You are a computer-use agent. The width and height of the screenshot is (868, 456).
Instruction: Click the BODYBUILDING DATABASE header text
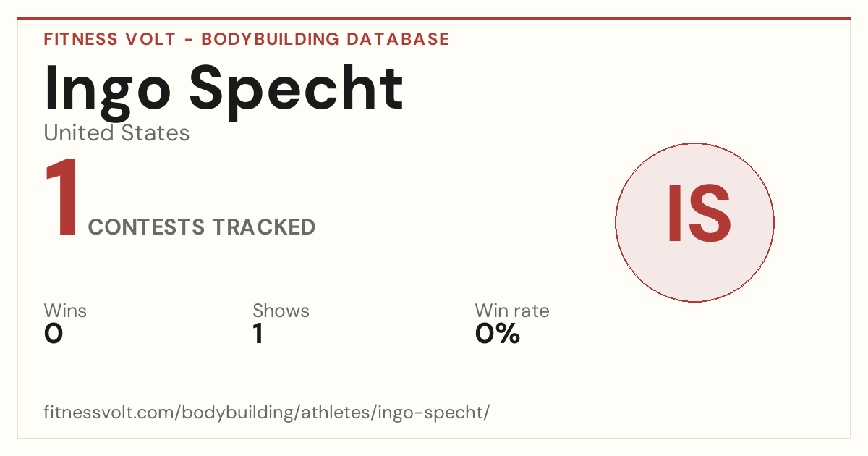pyautogui.click(x=325, y=39)
